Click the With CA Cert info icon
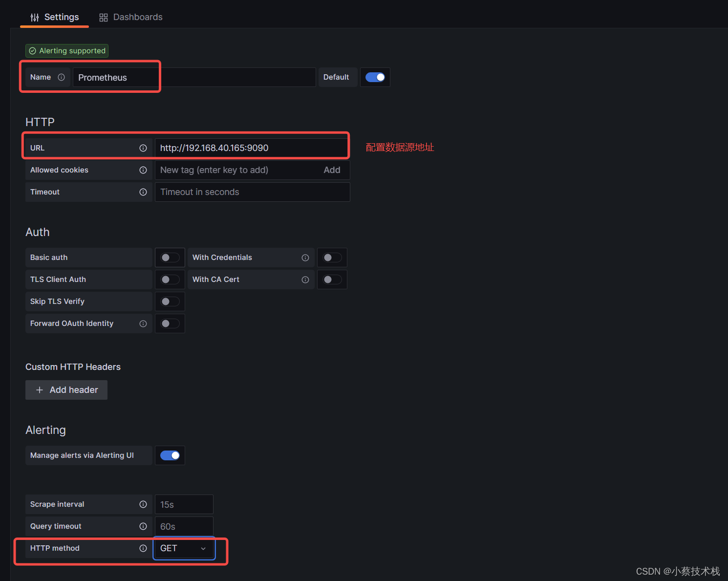 [305, 280]
